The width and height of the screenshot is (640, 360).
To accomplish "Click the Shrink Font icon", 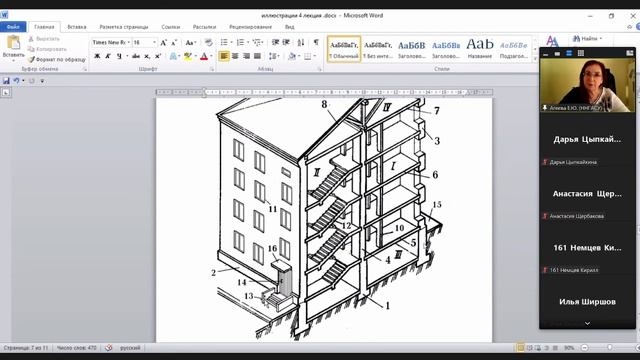I will tap(174, 42).
